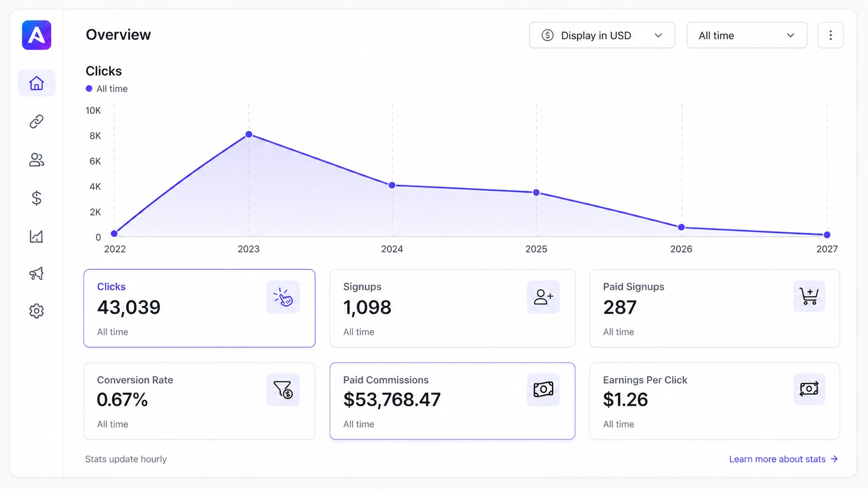Screen dimensions: 868x489
Task: Click the $53,768.47 commissions value
Action: coord(392,400)
